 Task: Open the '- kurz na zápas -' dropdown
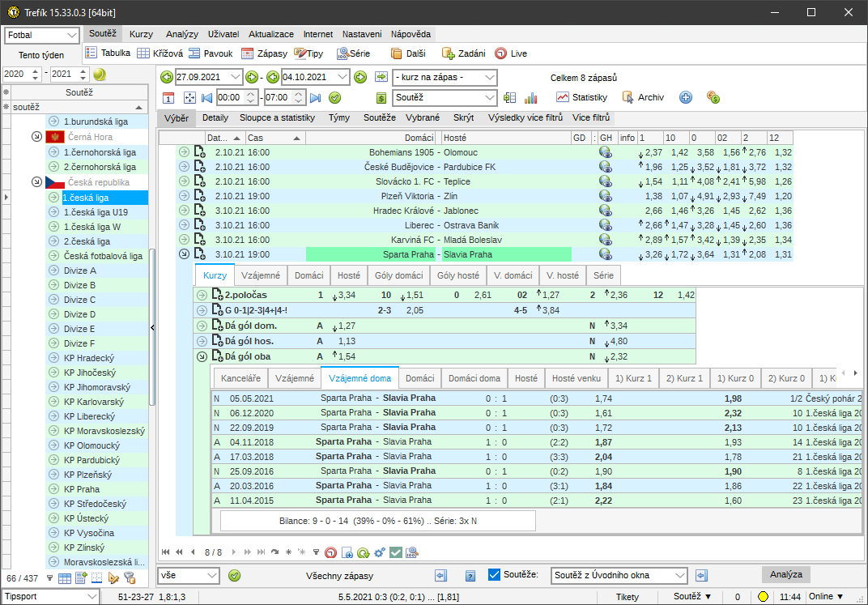click(445, 78)
